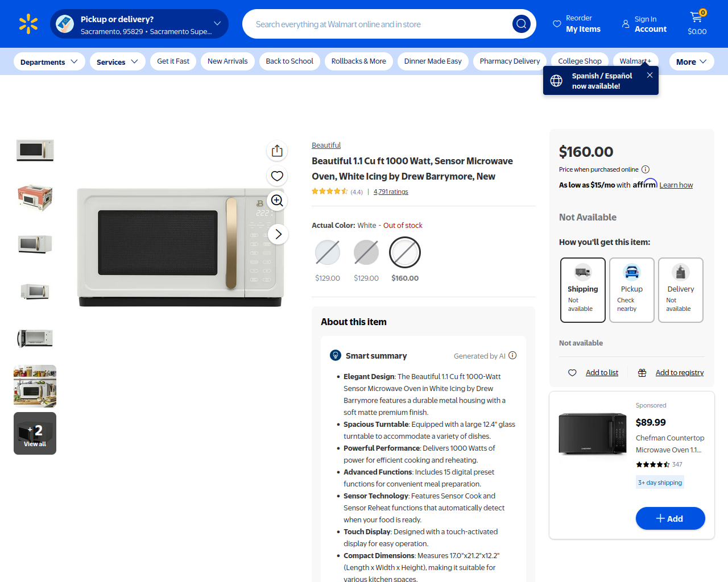The height and width of the screenshot is (582, 728).
Task: Open the +2 View all thumbnail
Action: [35, 433]
